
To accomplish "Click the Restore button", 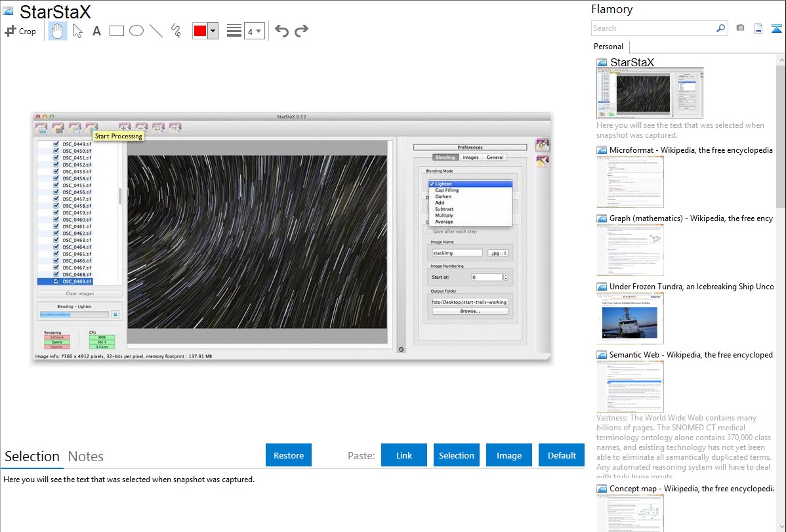I will [289, 455].
